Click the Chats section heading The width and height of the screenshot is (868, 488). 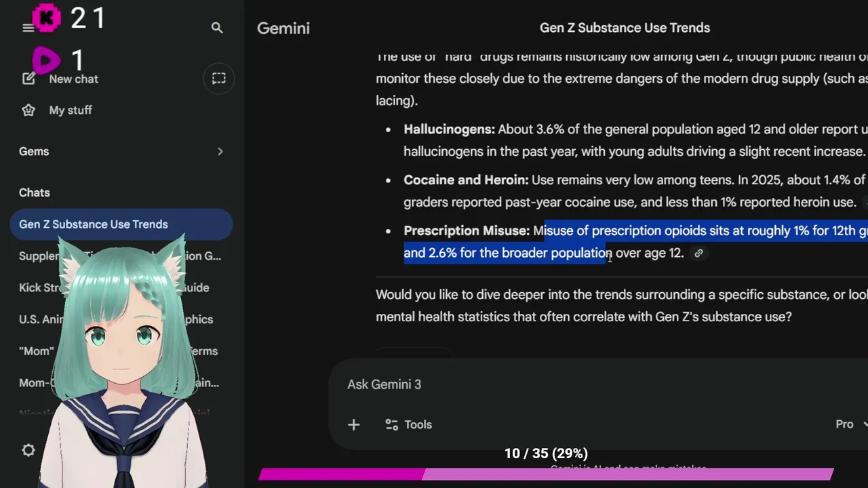tap(35, 193)
